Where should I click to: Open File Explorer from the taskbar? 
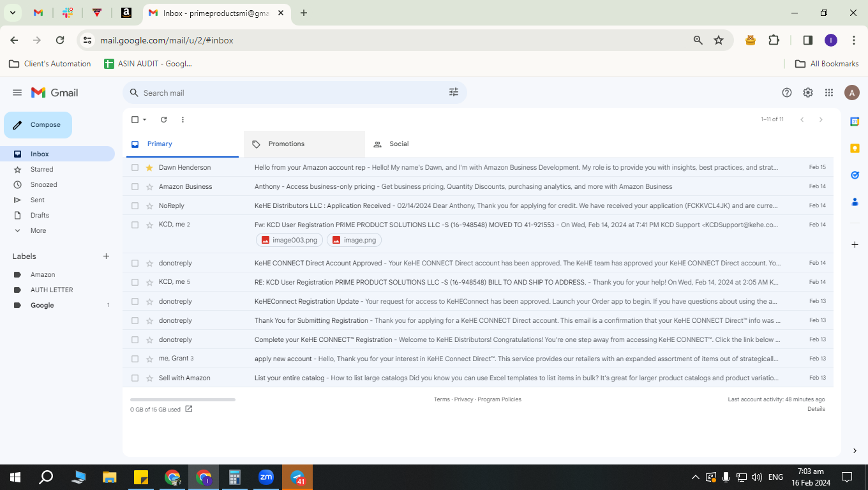point(110,477)
